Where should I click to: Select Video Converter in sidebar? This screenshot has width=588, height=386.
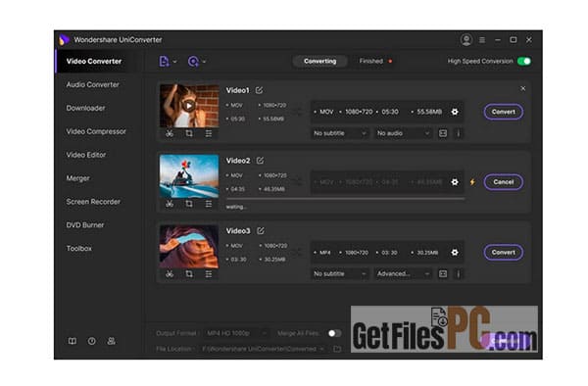(94, 61)
